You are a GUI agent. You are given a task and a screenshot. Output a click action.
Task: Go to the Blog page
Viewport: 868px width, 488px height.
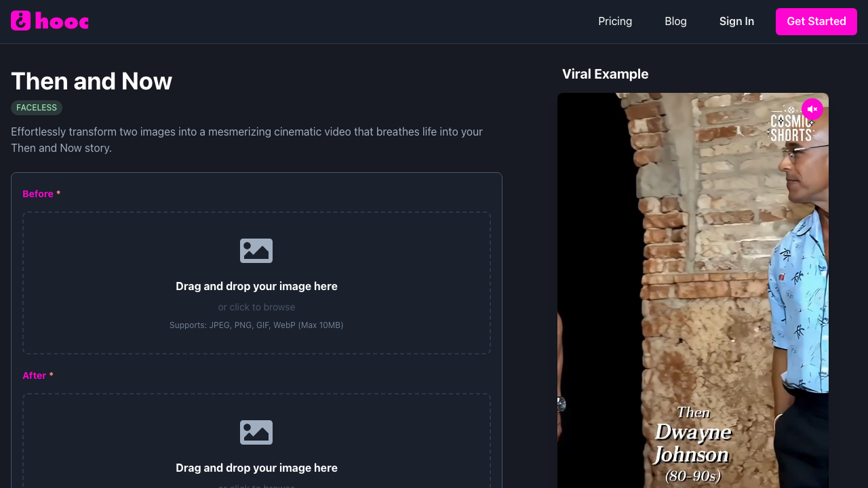tap(675, 22)
